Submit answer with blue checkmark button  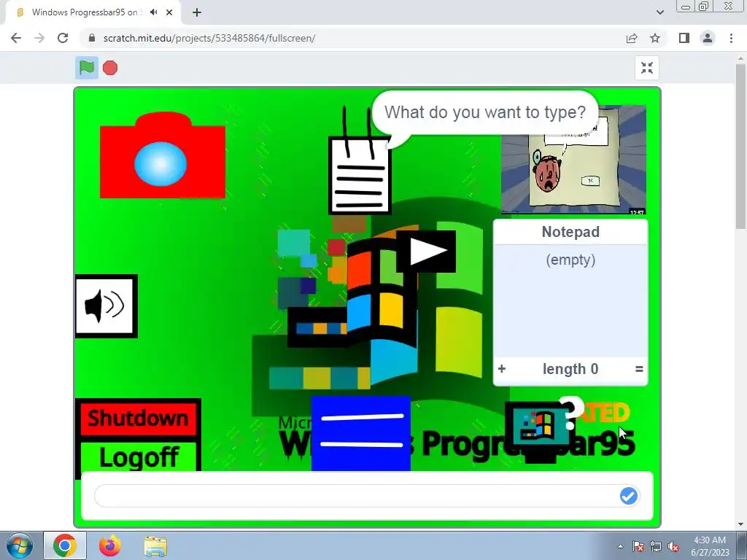click(629, 496)
